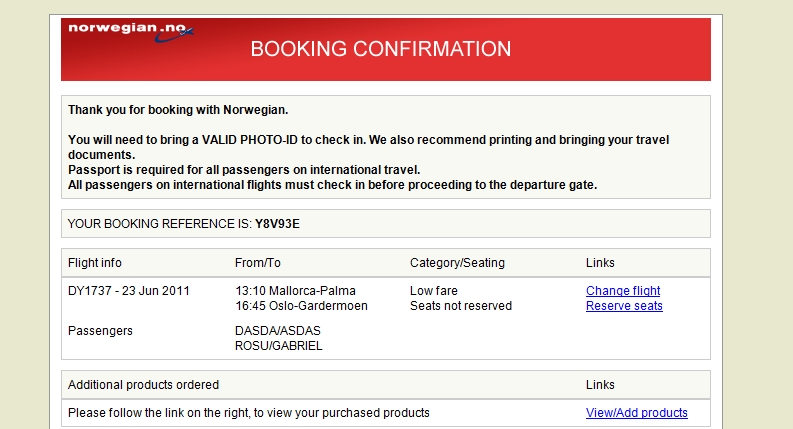The width and height of the screenshot is (793, 429).
Task: Click the norwegian.no logo
Action: [130, 31]
